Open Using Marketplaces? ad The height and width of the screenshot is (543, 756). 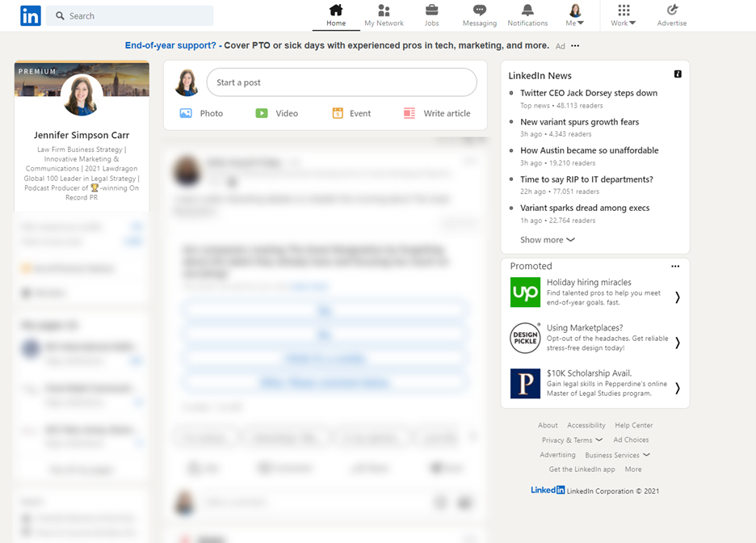[584, 328]
